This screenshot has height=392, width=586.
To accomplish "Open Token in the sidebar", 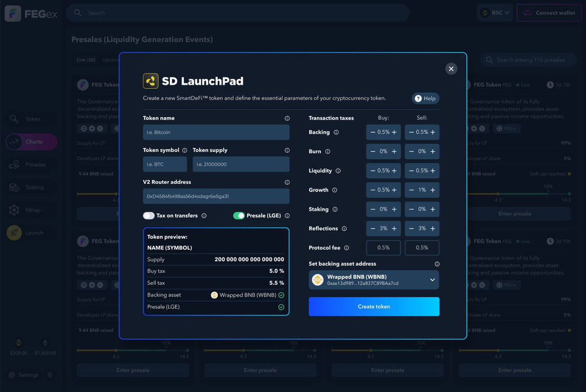I will click(x=32, y=119).
